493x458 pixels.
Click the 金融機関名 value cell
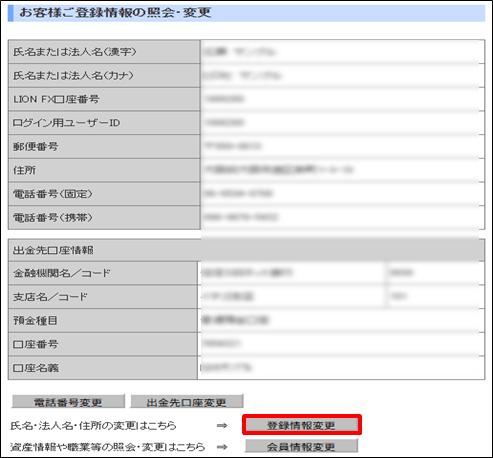292,273
